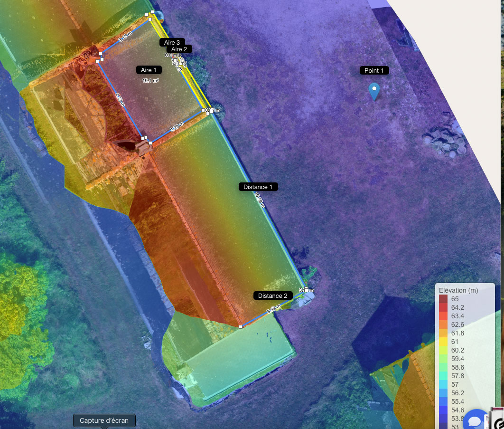
Task: Click the blue Point 1 map pin
Action: [374, 90]
